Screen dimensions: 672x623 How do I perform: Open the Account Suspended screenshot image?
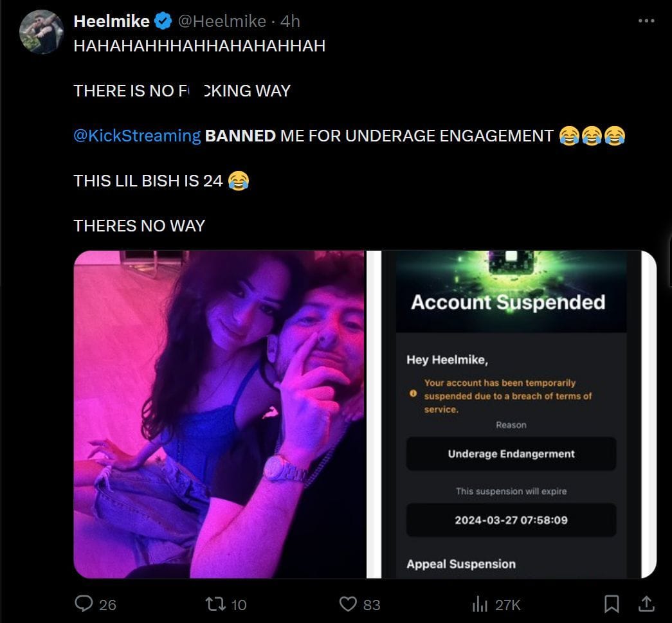[511, 411]
